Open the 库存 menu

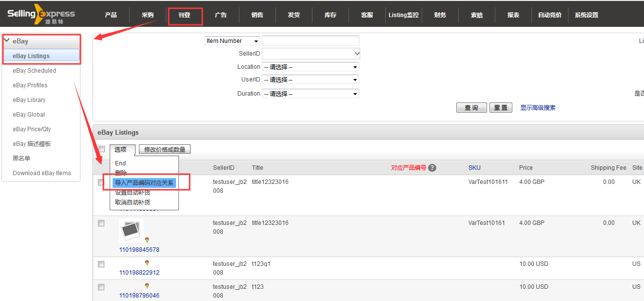point(331,15)
